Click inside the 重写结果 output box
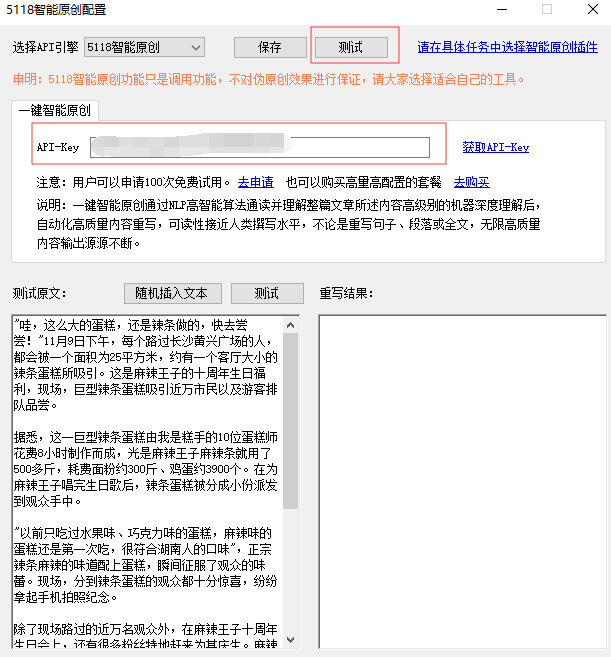This screenshot has height=657, width=611. [x=462, y=482]
